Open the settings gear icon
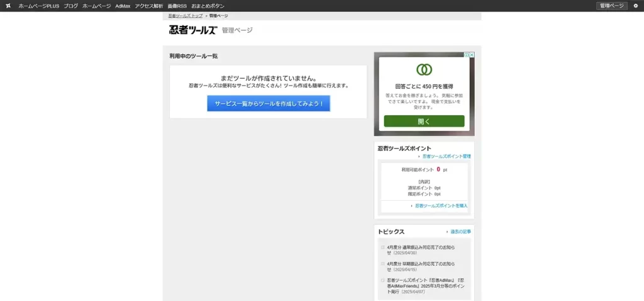The image size is (644, 301). point(635,6)
